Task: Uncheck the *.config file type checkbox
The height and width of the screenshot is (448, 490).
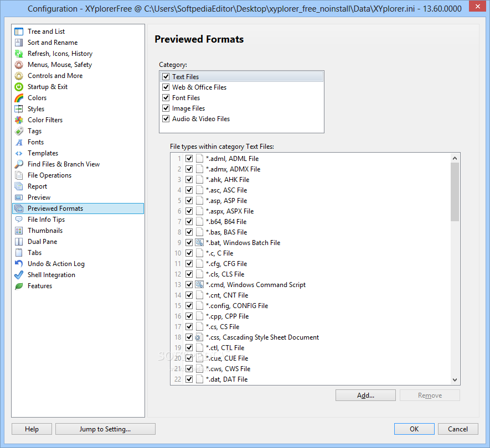Action: (x=189, y=306)
